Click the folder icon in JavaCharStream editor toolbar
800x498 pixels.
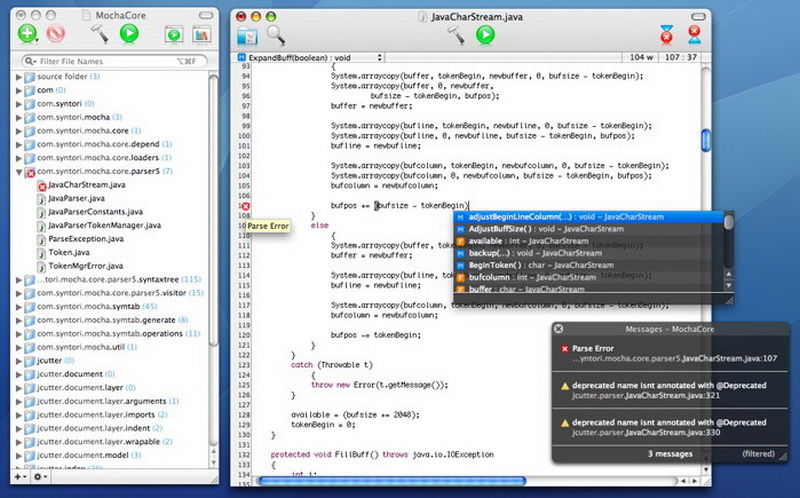click(x=247, y=36)
